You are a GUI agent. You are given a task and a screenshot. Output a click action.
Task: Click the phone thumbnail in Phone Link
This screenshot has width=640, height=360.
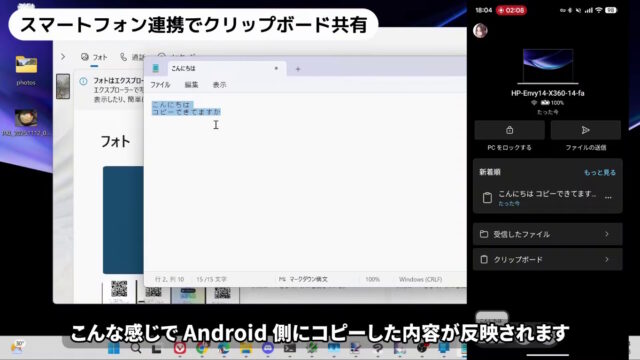coord(63,86)
